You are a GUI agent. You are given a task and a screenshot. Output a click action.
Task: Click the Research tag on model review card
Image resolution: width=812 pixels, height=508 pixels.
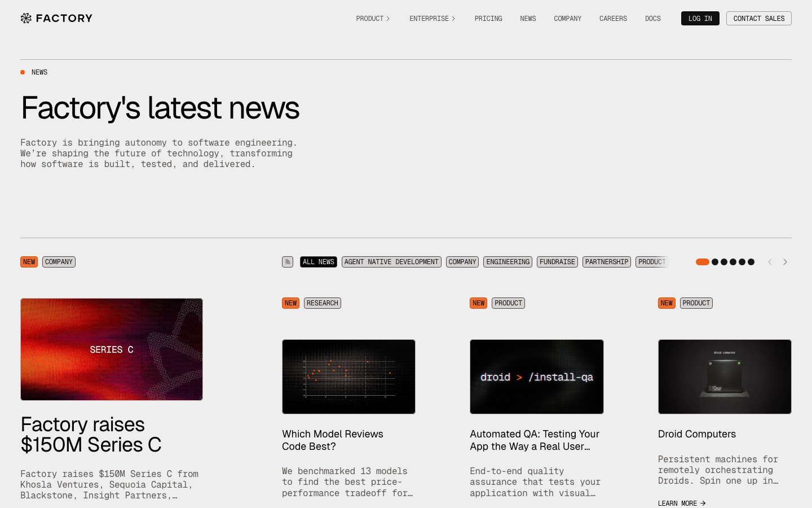[323, 303]
